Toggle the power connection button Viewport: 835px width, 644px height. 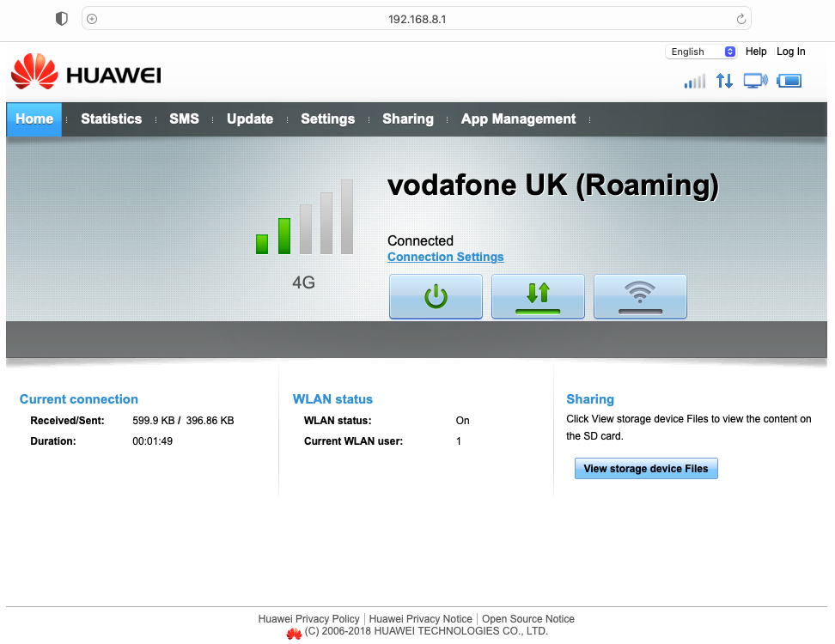436,296
